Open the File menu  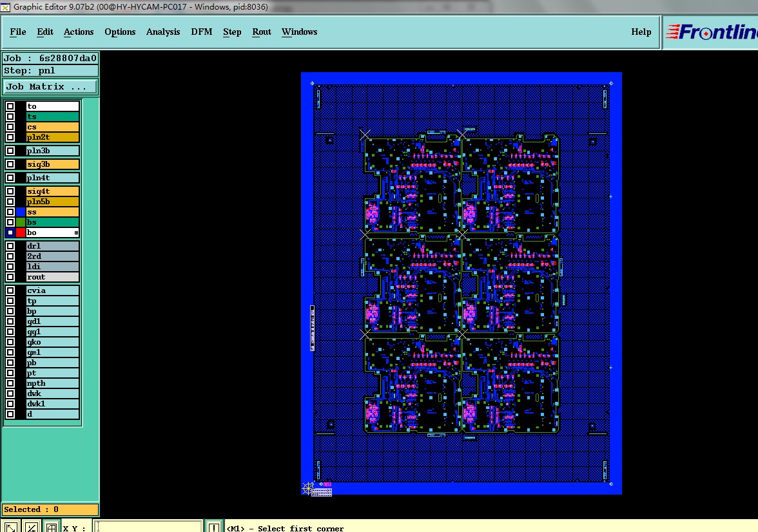[x=18, y=32]
